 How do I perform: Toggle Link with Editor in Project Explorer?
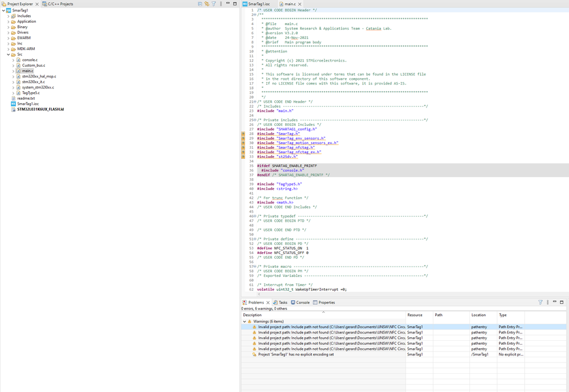[x=207, y=4]
